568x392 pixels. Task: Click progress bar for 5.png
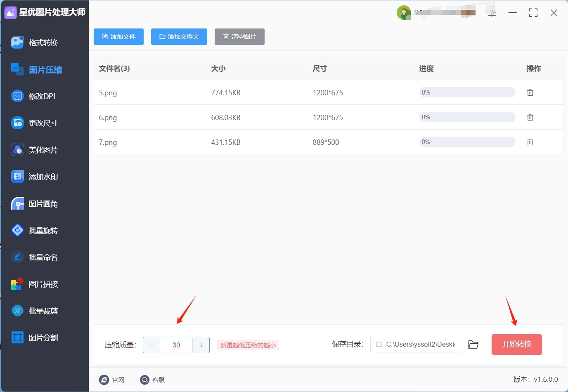tap(467, 92)
